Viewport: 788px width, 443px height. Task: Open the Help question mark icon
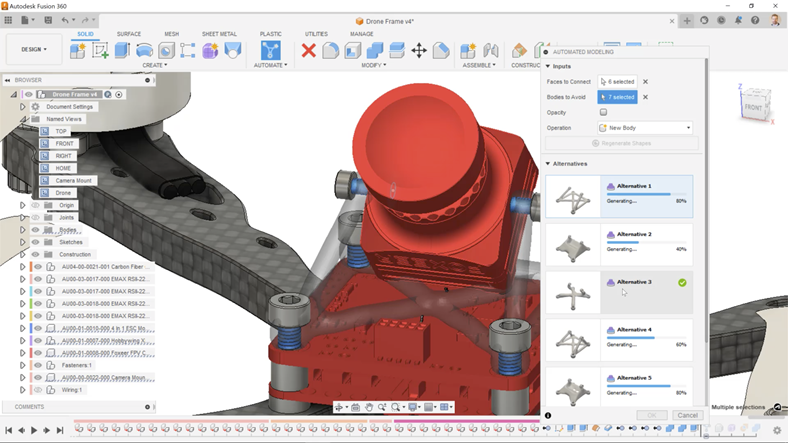pos(755,20)
